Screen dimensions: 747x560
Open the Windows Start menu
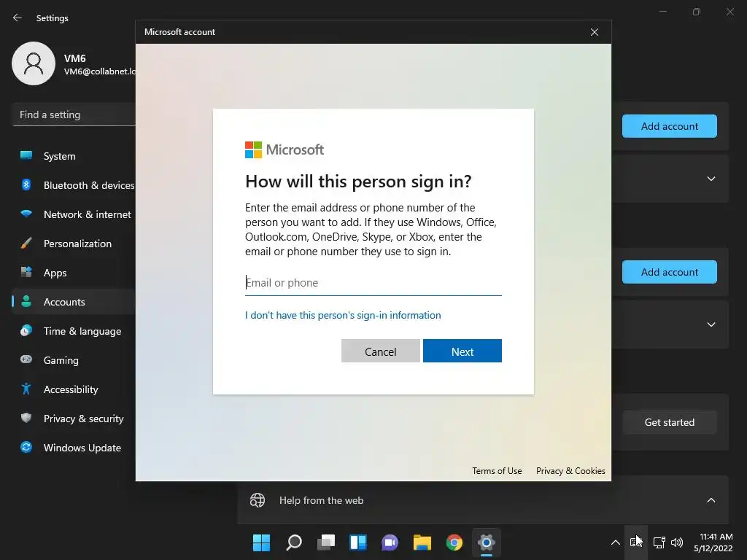tap(261, 542)
